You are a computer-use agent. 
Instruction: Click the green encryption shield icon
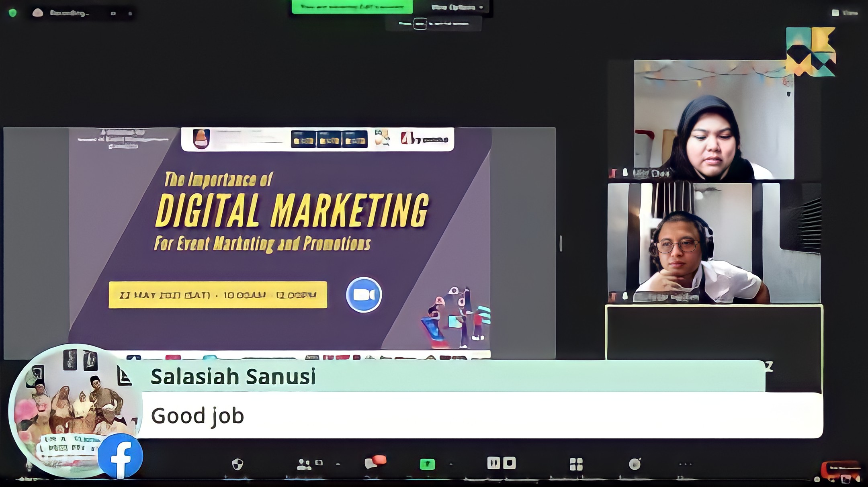coord(12,13)
